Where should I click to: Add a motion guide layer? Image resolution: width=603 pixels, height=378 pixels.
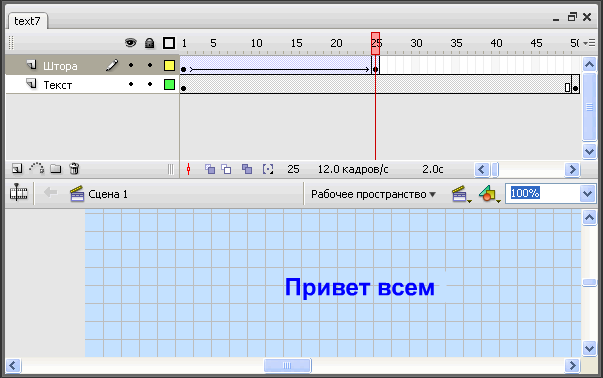point(37,168)
